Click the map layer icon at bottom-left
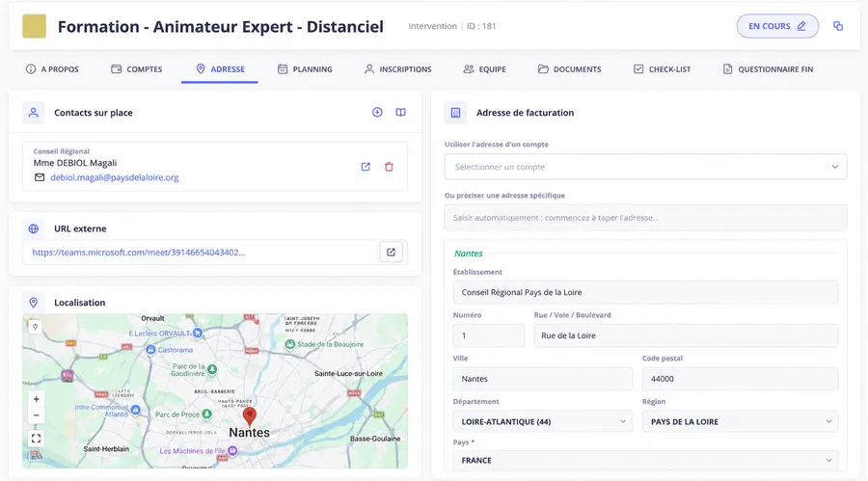868x481 pixels. 36,457
